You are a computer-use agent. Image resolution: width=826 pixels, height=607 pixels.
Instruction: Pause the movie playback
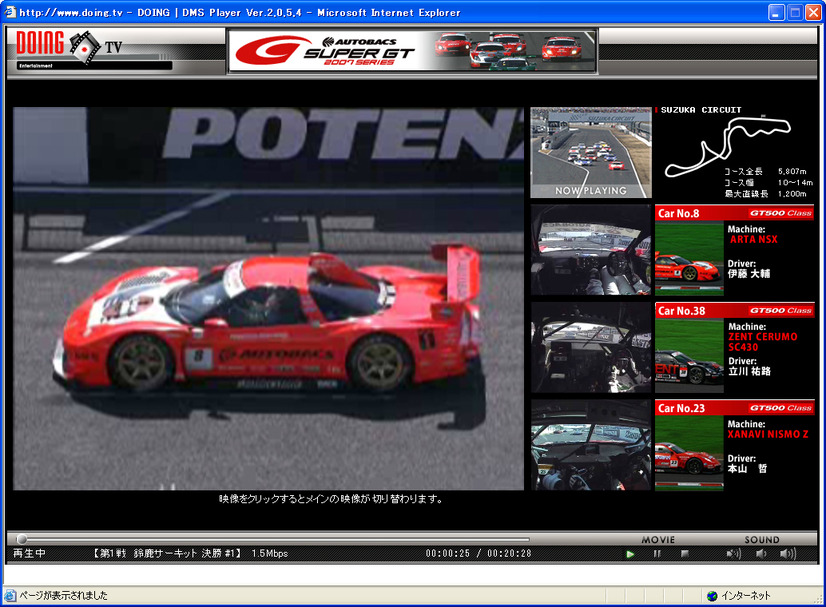[657, 554]
